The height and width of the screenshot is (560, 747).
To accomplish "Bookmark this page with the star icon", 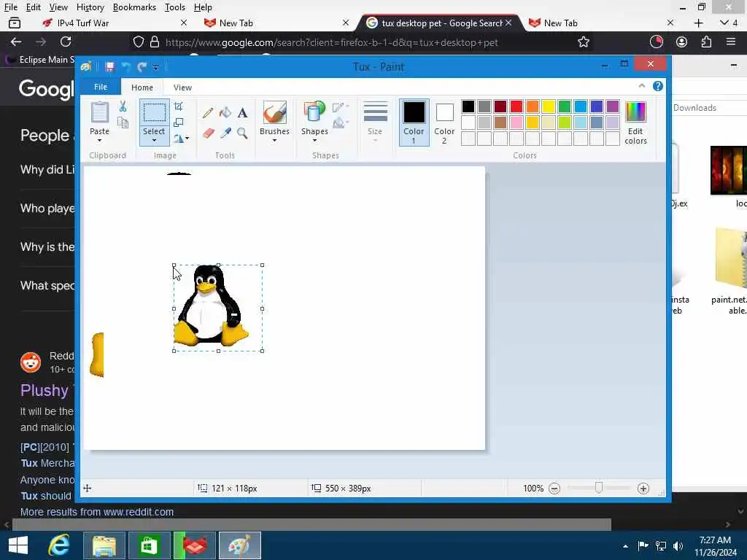I will coord(584,42).
